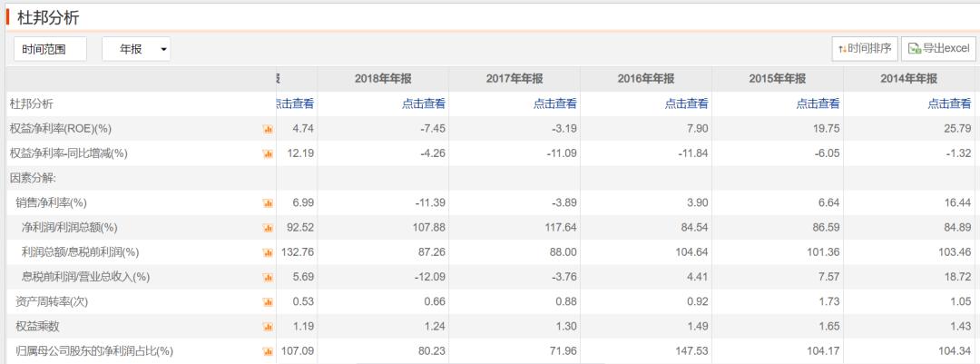
Task: Open 点击查看 link under 2017年年报
Action: [555, 103]
